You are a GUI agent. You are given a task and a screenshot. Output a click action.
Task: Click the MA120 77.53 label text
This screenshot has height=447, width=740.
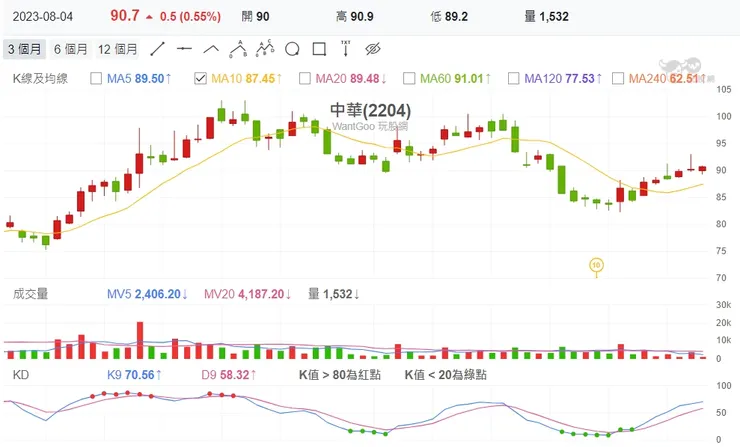point(563,78)
